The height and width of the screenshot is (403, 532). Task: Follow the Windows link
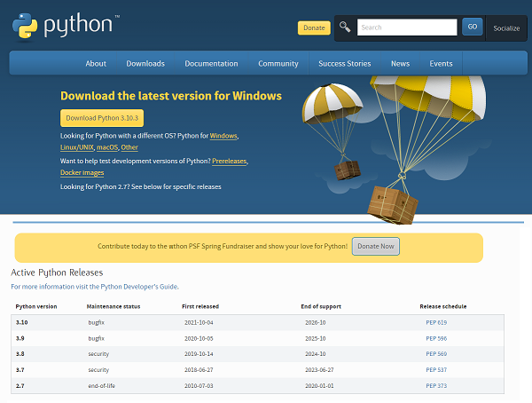(x=223, y=136)
